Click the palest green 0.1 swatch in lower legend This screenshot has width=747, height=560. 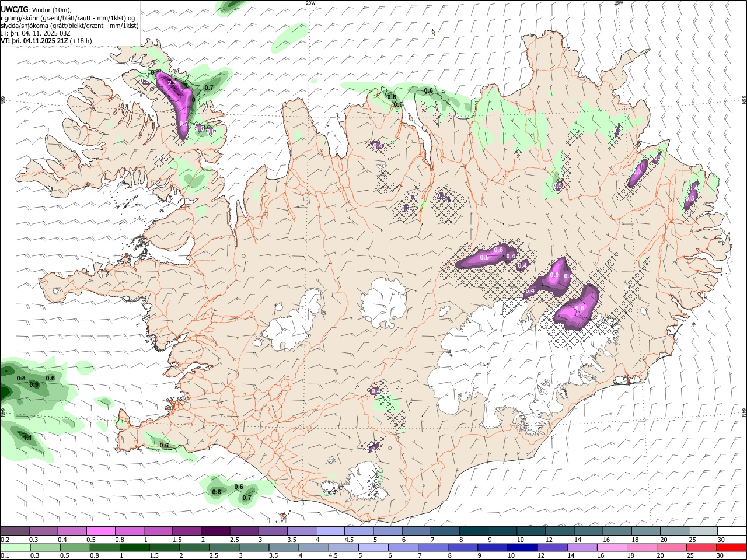(16, 547)
